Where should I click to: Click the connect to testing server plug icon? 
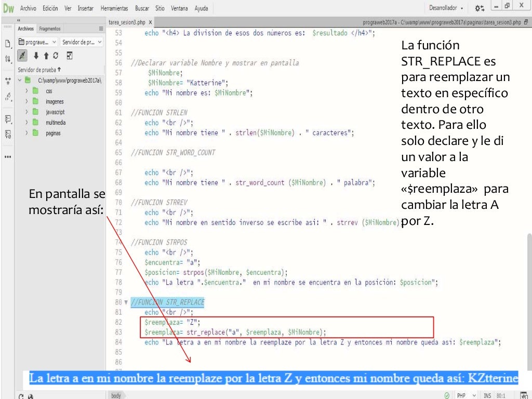coord(23,56)
